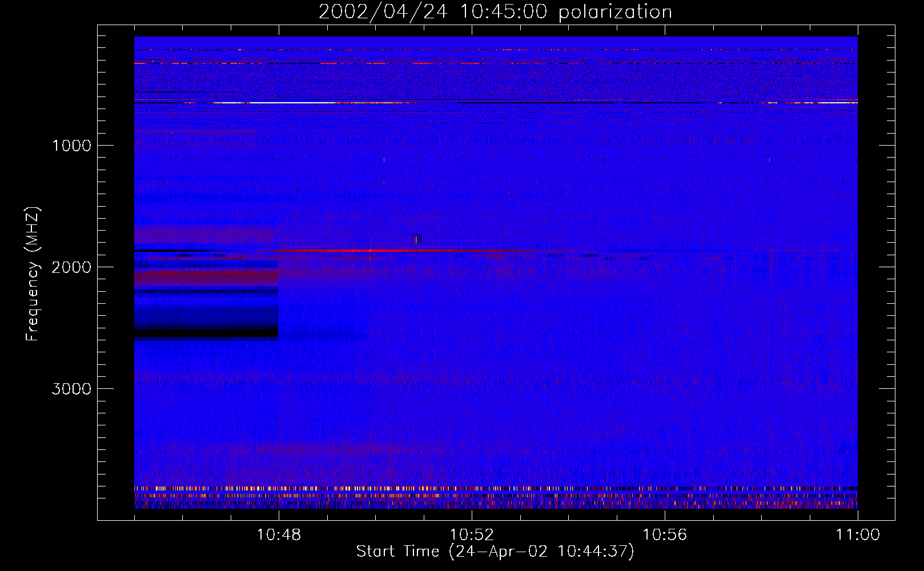The width and height of the screenshot is (924, 571).
Task: Click the 3000 frequency tick label
Action: tap(71, 389)
